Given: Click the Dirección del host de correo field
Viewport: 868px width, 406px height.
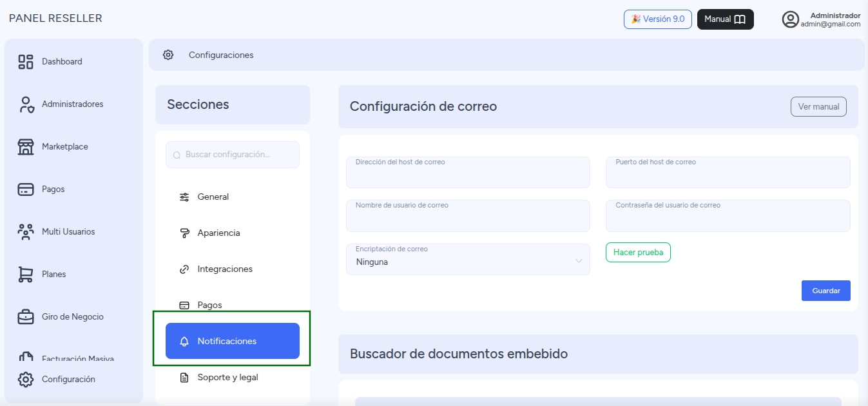Looking at the screenshot, I should pos(468,173).
